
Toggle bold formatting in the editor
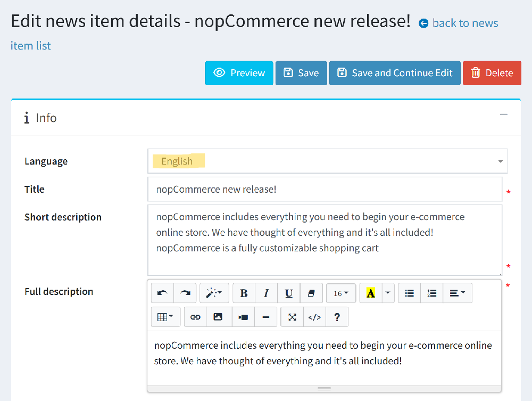coord(244,293)
